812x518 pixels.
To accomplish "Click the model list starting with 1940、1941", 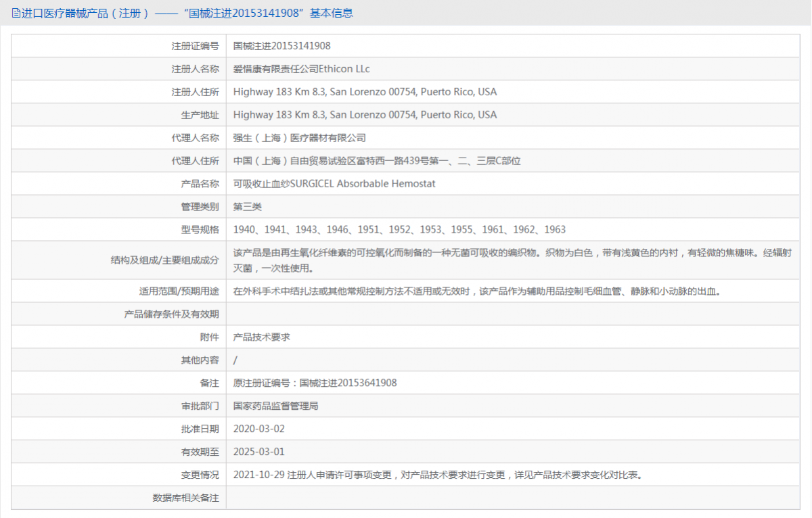I will click(399, 230).
